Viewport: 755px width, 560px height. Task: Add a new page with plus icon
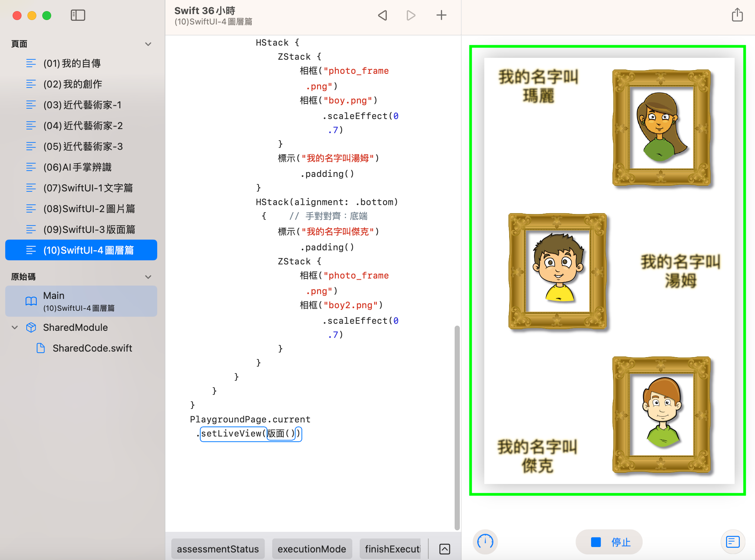click(441, 15)
